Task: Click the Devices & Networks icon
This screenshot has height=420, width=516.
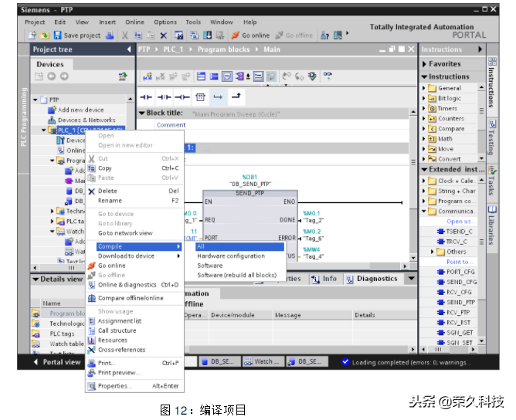Action: [x=52, y=120]
